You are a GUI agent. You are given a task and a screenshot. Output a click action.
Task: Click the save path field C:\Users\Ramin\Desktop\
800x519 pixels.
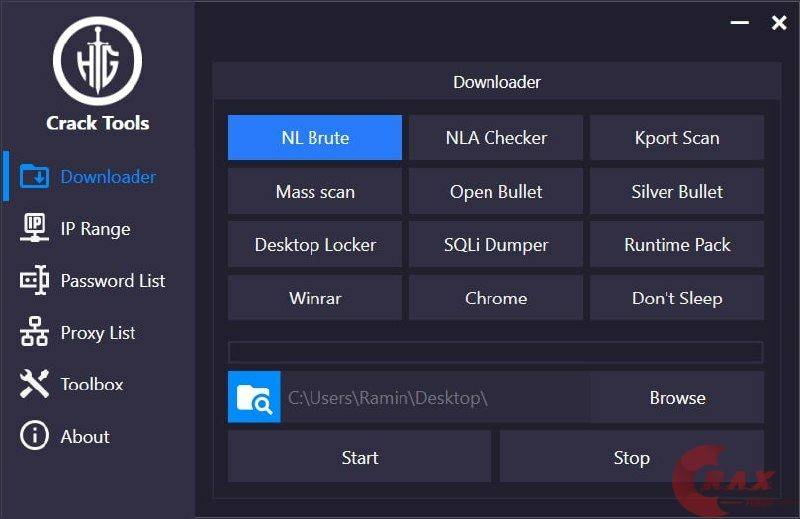pyautogui.click(x=435, y=397)
